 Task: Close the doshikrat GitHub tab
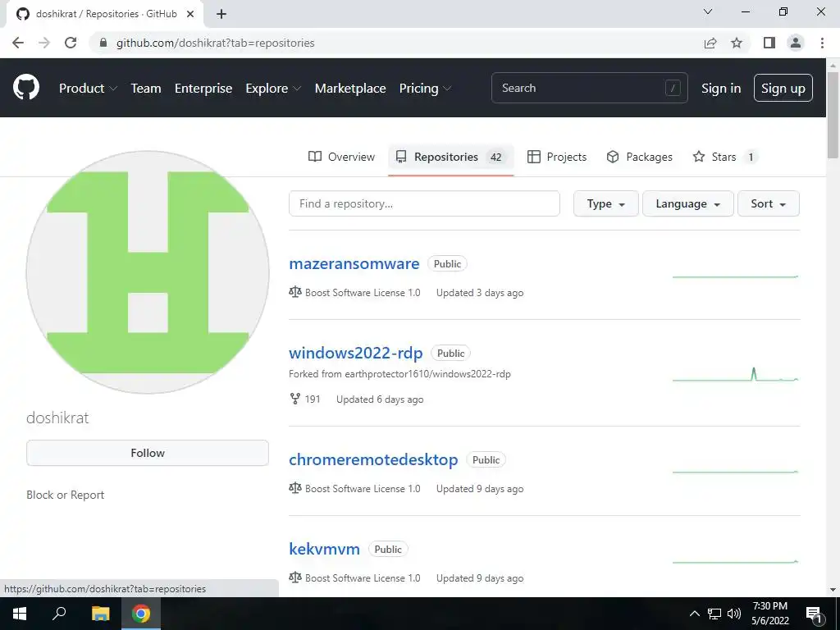[190, 14]
